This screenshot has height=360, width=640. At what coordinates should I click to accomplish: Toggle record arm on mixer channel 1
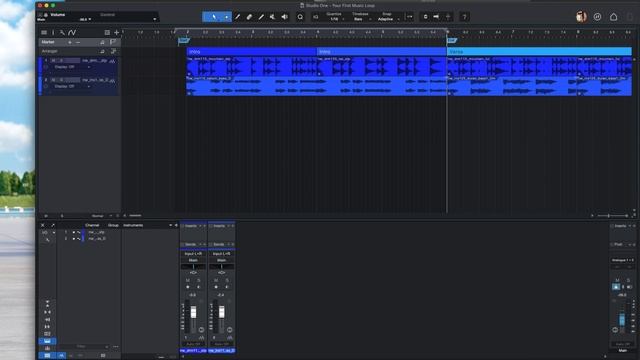tap(188, 287)
